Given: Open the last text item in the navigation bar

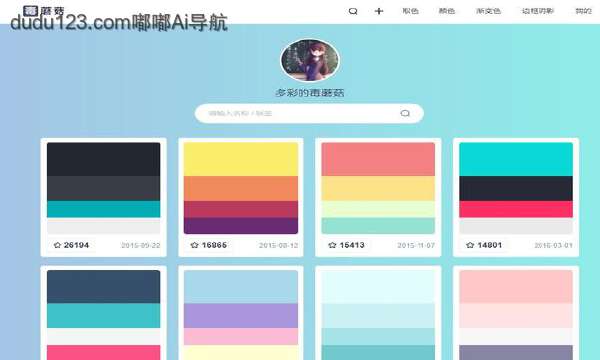Looking at the screenshot, I should point(584,11).
